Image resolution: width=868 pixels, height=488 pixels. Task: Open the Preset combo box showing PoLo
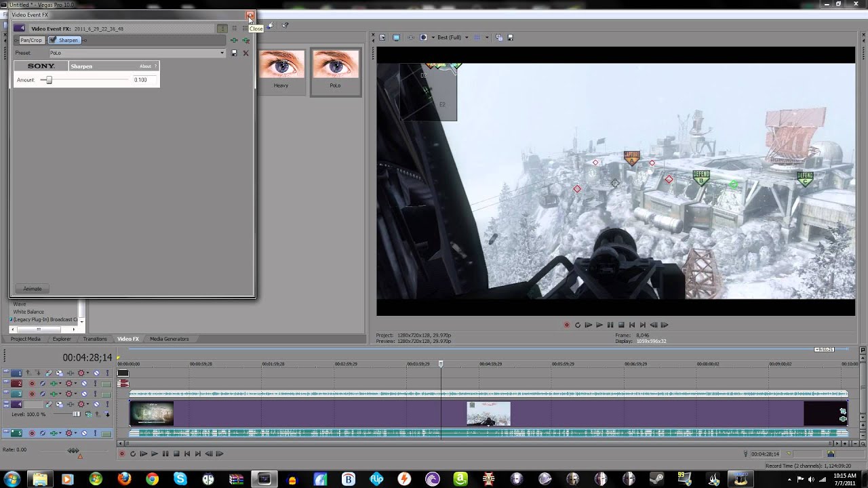[138, 53]
